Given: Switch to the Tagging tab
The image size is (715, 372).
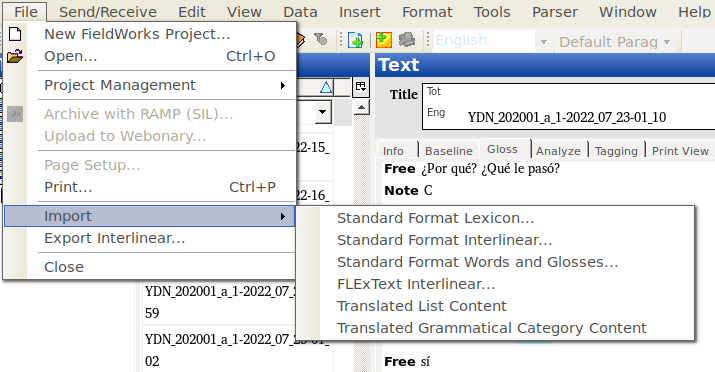Looking at the screenshot, I should pos(616,151).
